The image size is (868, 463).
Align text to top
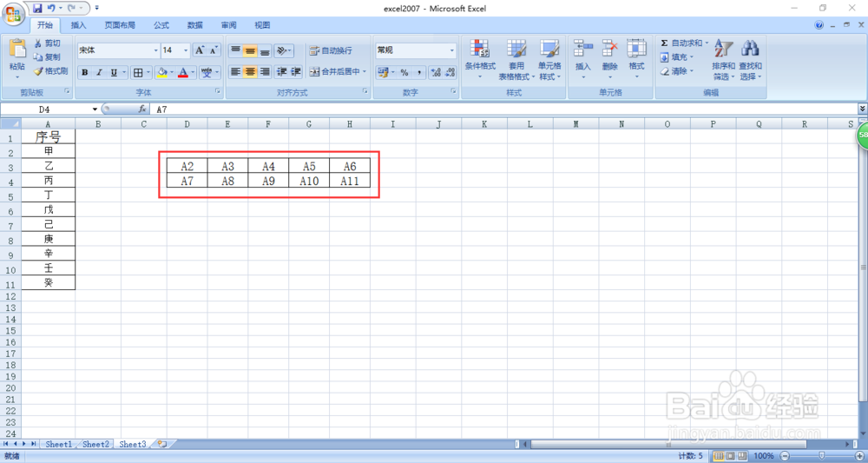(236, 51)
